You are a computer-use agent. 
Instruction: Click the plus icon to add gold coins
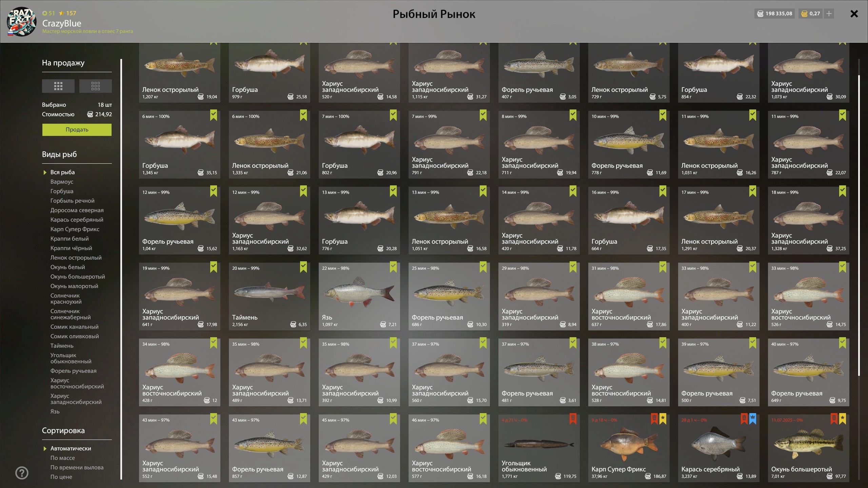829,14
